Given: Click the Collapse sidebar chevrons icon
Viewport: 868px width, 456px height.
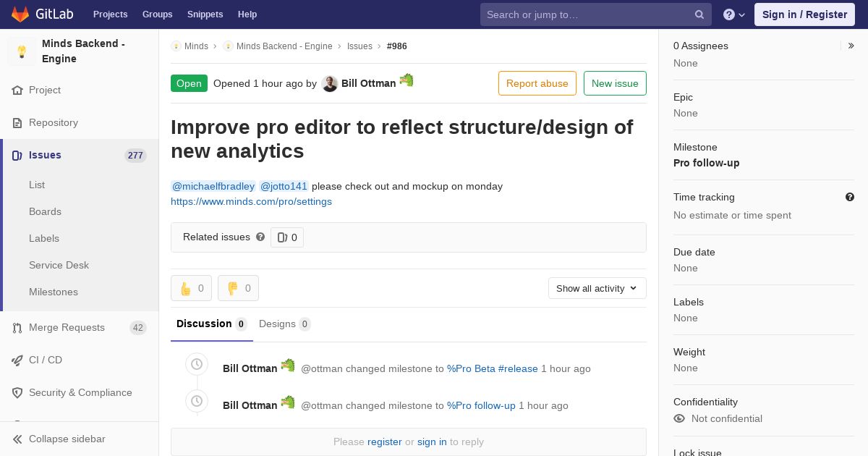Looking at the screenshot, I should coord(17,439).
